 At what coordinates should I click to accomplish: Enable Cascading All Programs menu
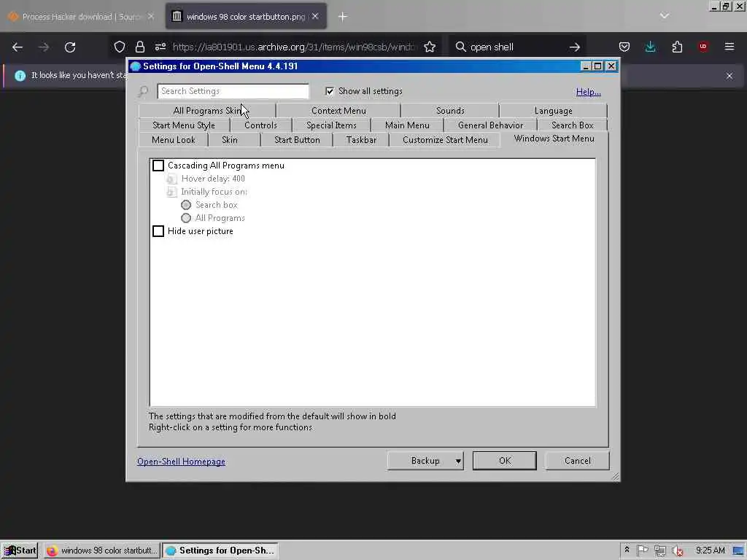[158, 166]
